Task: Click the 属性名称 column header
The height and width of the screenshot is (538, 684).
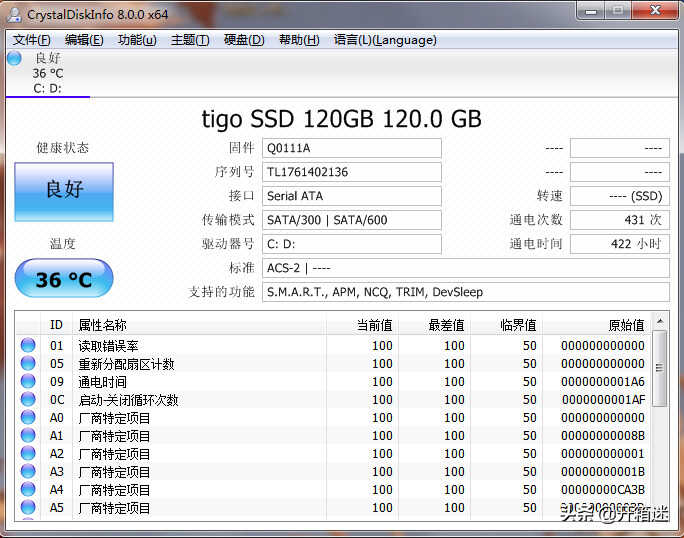Action: [199, 325]
